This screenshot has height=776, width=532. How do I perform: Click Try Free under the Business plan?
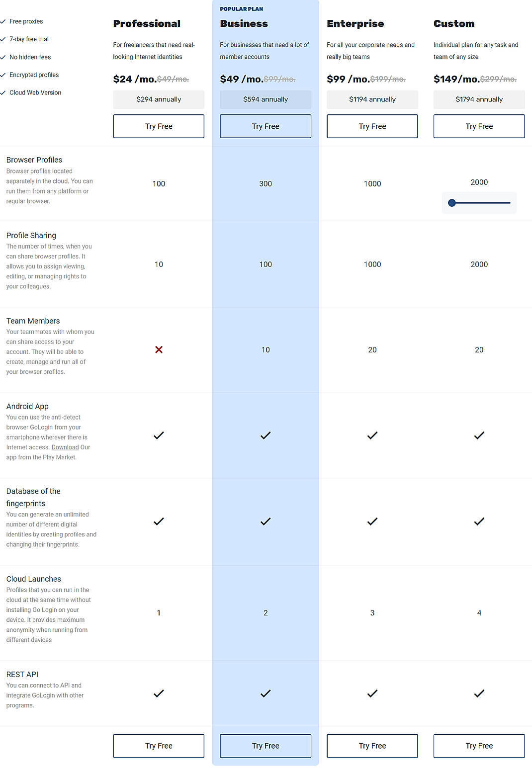coord(265,126)
